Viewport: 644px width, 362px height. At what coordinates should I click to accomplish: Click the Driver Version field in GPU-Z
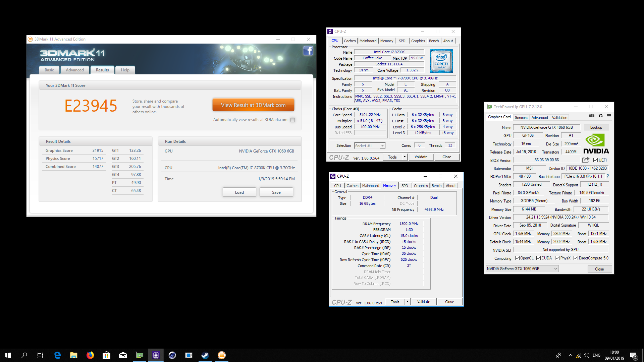[560, 217]
